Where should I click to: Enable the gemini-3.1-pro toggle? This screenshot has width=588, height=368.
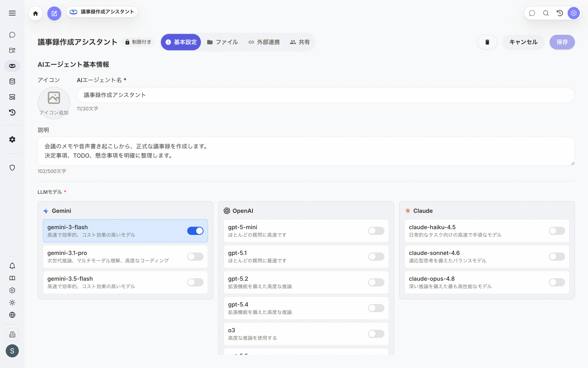[195, 257]
